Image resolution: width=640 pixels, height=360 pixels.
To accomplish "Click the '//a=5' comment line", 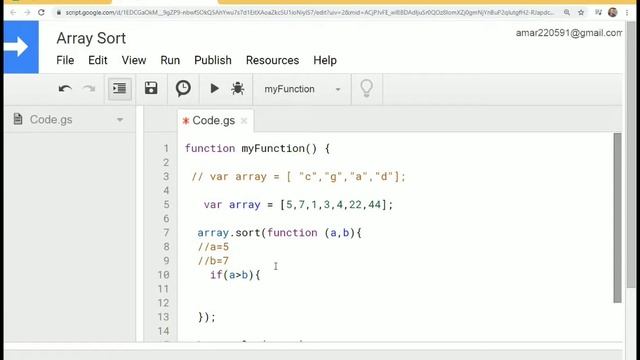I will click(x=213, y=247).
